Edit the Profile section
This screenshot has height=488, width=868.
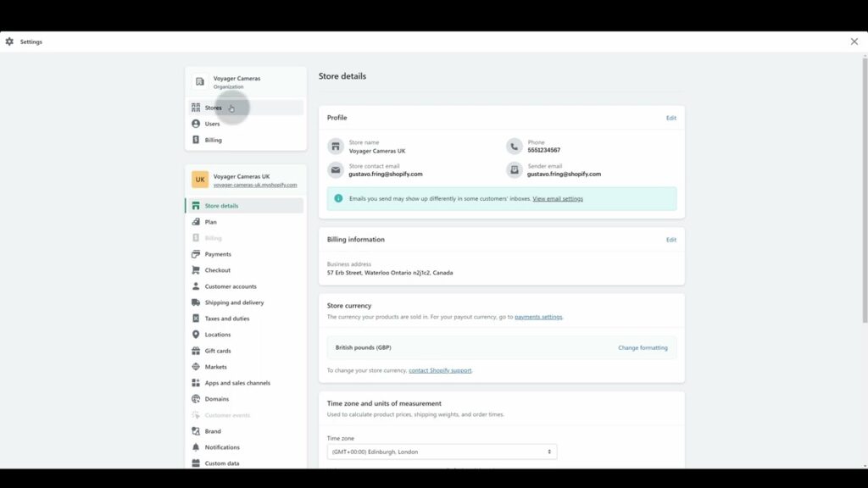[670, 118]
